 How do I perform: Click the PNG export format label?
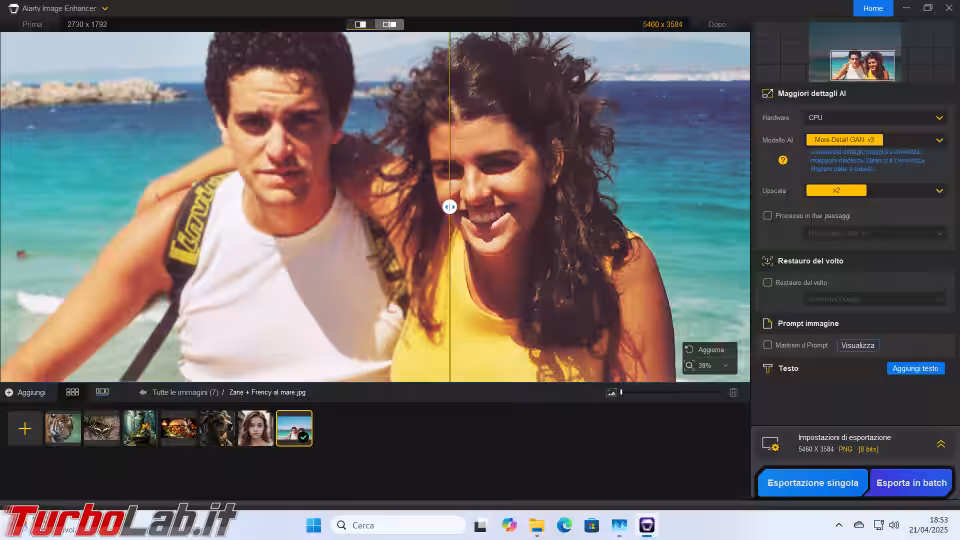pos(845,449)
